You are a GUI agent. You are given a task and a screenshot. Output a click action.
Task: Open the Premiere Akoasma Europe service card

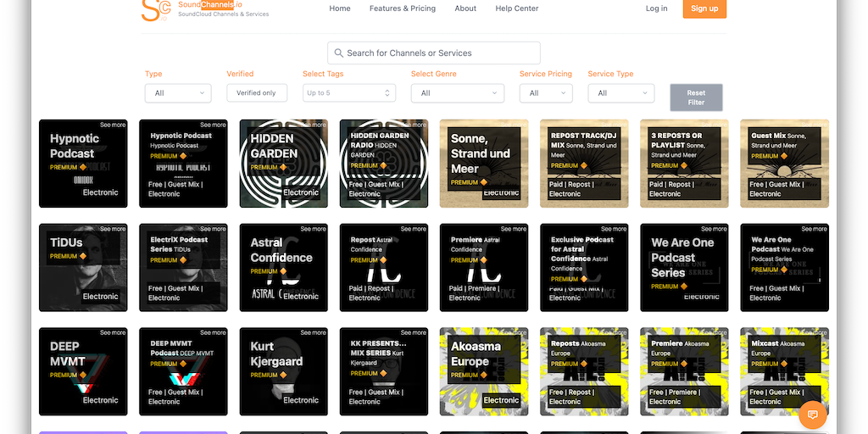(x=684, y=371)
